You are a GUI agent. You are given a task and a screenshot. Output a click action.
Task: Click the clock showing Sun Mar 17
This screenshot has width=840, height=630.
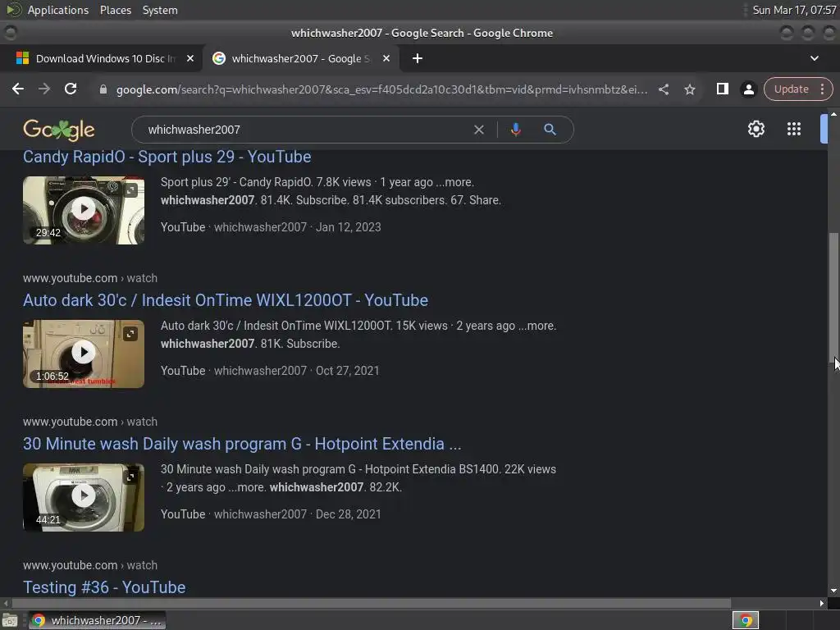794,10
